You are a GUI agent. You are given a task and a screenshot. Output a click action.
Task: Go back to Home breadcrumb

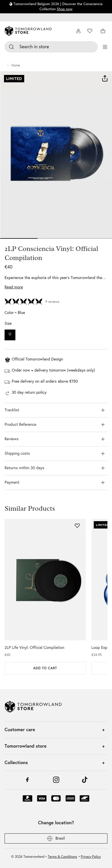pos(16,65)
